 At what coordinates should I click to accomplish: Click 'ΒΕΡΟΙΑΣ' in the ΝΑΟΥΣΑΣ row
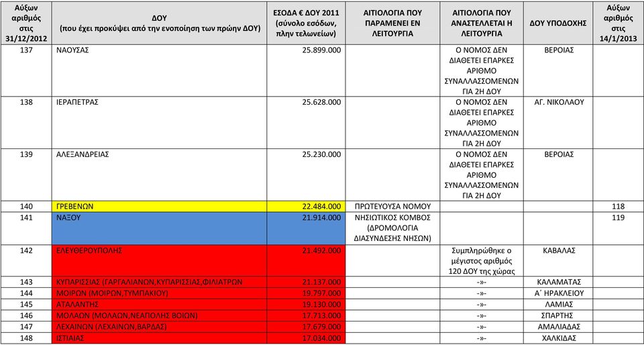[557, 50]
